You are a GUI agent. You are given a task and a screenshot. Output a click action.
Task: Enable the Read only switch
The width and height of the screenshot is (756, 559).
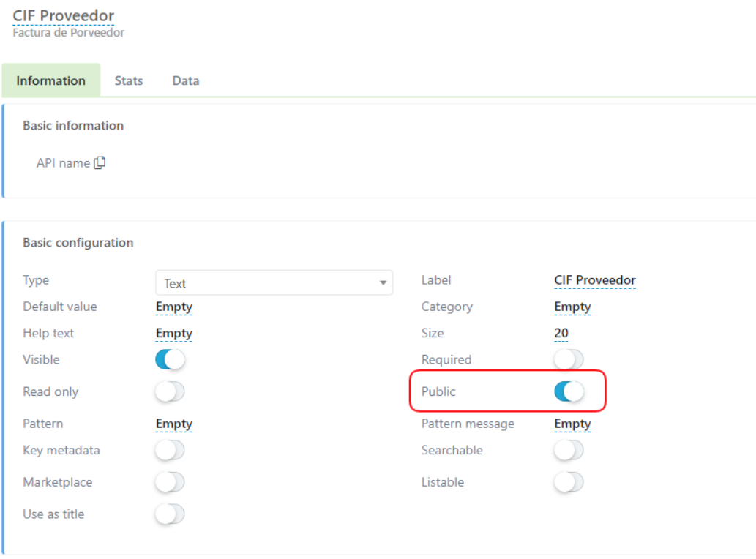coord(170,392)
